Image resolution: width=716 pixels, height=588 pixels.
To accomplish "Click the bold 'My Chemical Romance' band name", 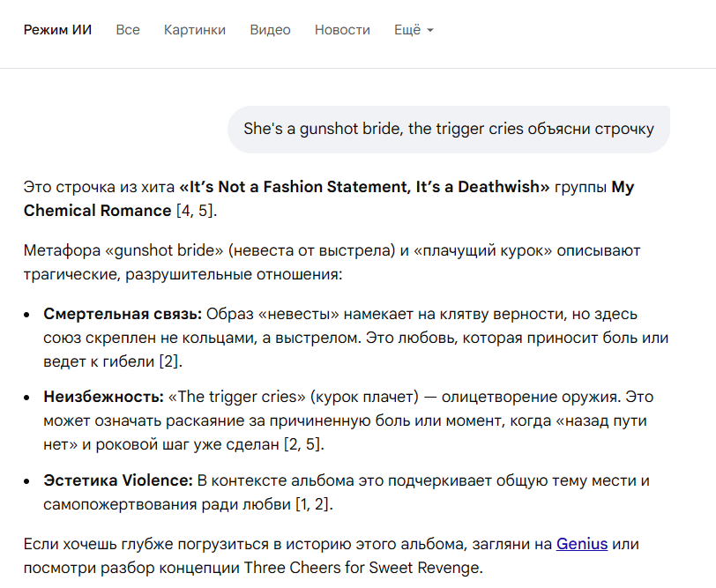I will (97, 210).
